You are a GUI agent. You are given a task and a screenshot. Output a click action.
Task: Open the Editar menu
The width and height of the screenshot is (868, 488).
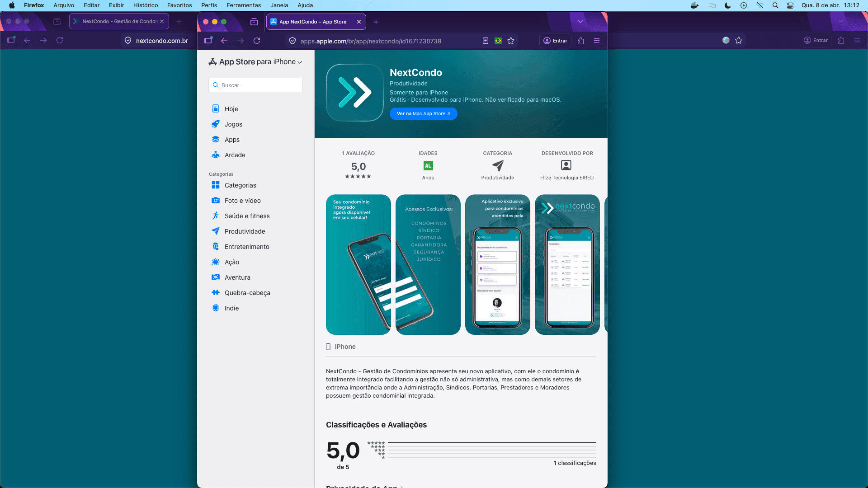(91, 5)
